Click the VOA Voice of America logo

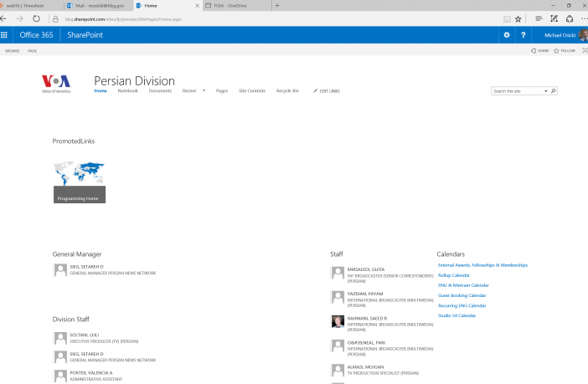(x=56, y=84)
